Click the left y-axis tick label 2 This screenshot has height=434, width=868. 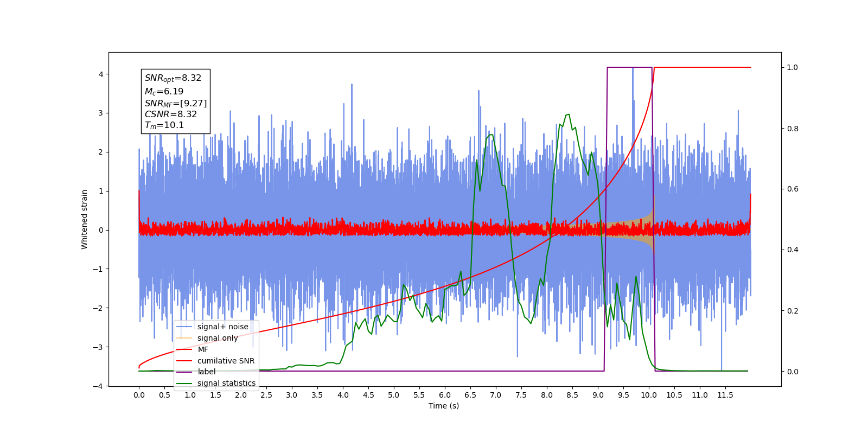pos(101,152)
